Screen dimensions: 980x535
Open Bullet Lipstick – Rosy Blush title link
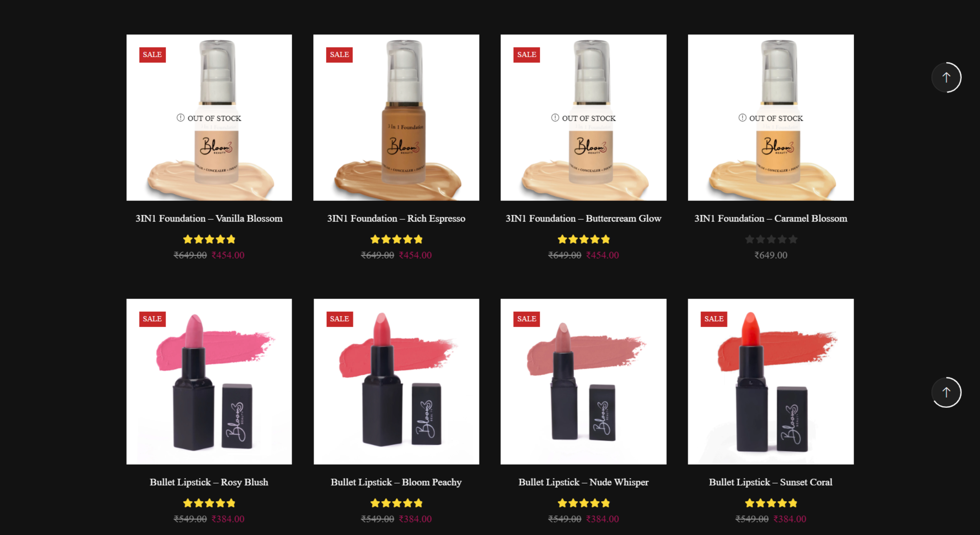209,482
